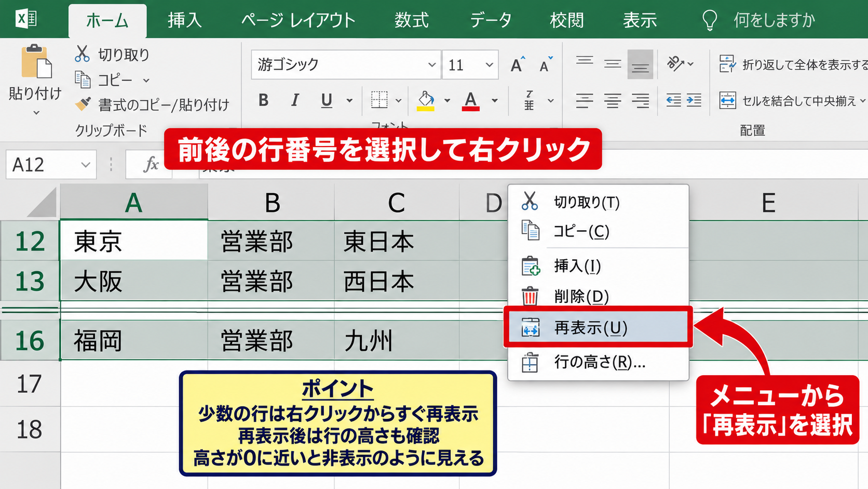The height and width of the screenshot is (489, 868).
Task: Open the font size dropdown showing 11
Action: click(489, 65)
